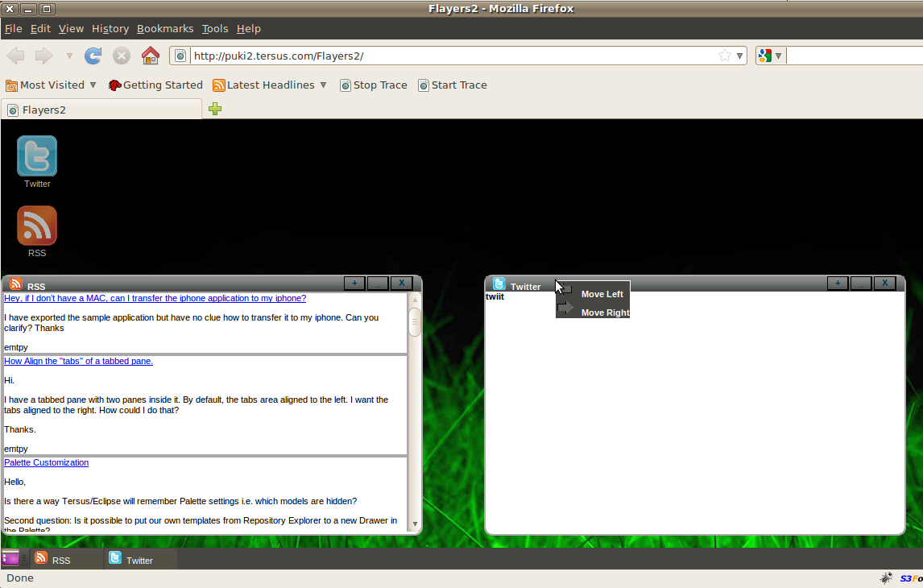
Task: Click the Firefox reload button
Action: tap(93, 56)
